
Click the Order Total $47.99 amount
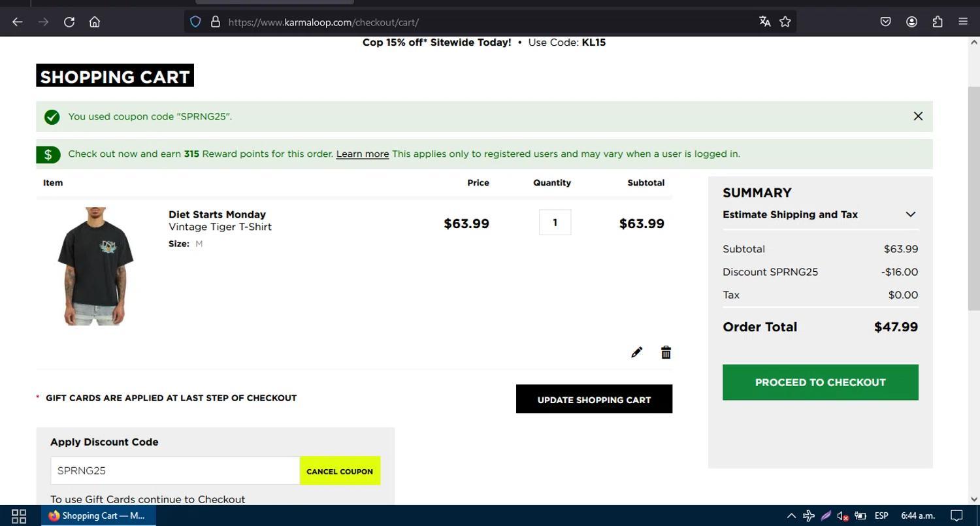(896, 327)
